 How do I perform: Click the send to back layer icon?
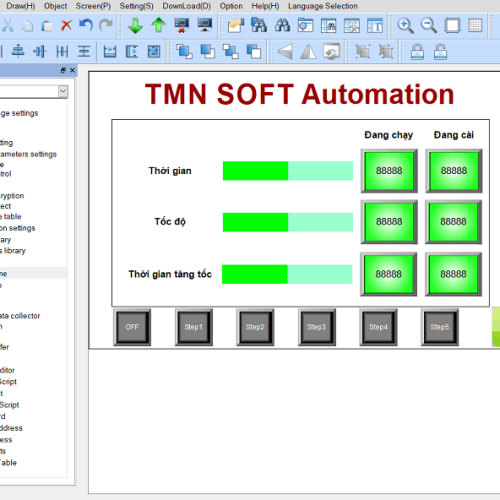[207, 51]
